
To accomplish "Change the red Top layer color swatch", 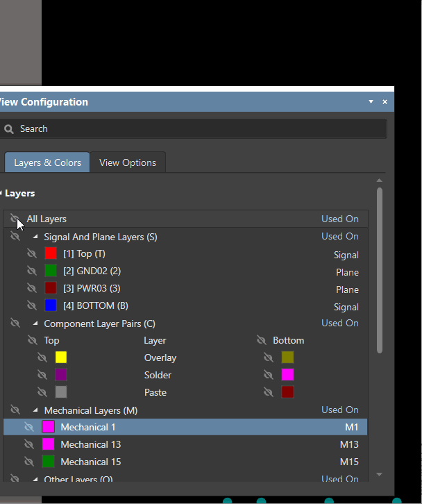I will tap(51, 253).
